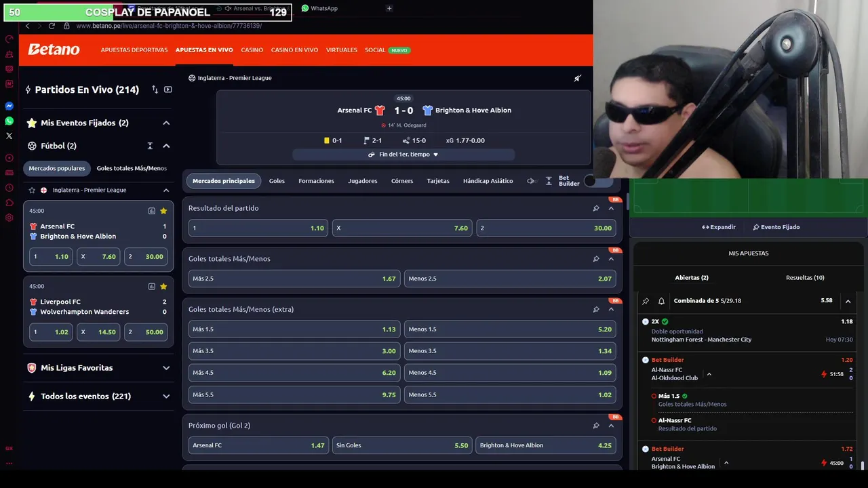The image size is (868, 488).
Task: Open the Fin del 1er. tiempo dropdown
Action: pyautogui.click(x=403, y=155)
